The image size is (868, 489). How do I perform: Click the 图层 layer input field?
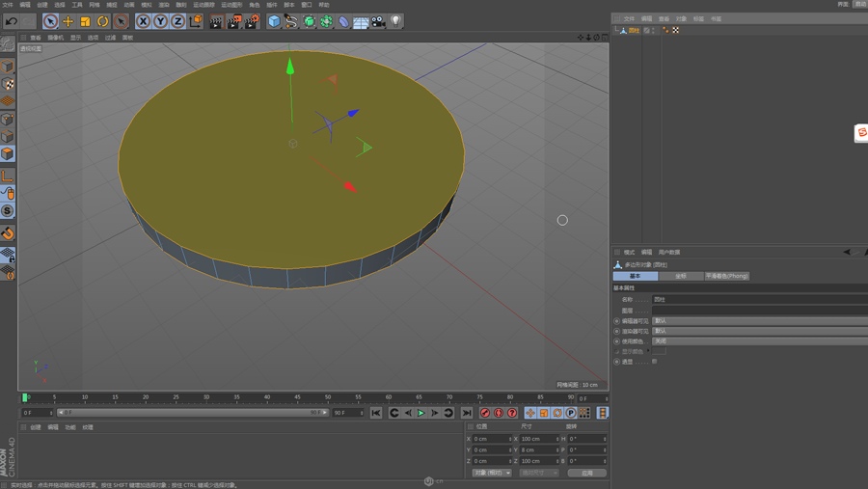760,311
